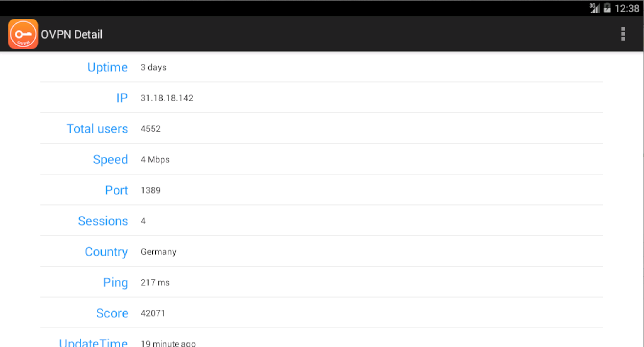This screenshot has width=644, height=347.
Task: Tap the 3G signal strength icon
Action: [x=594, y=8]
